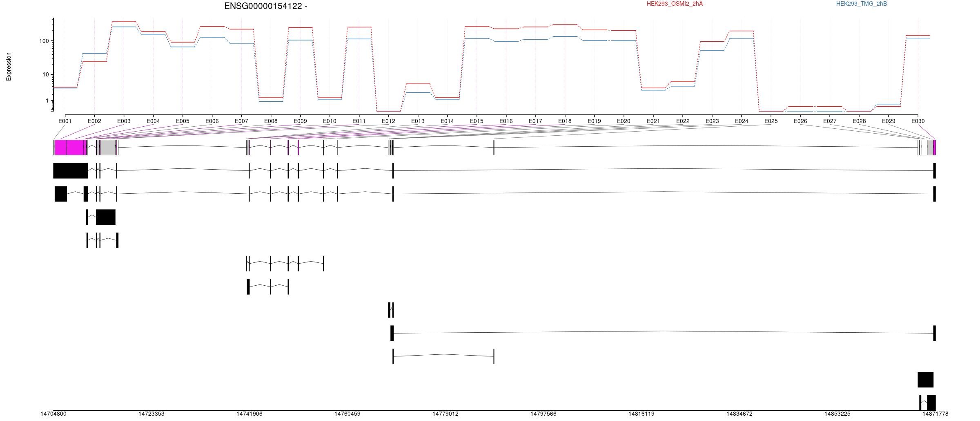980x421 pixels.
Task: Click genomic coordinate 14741906
Action: [x=249, y=414]
